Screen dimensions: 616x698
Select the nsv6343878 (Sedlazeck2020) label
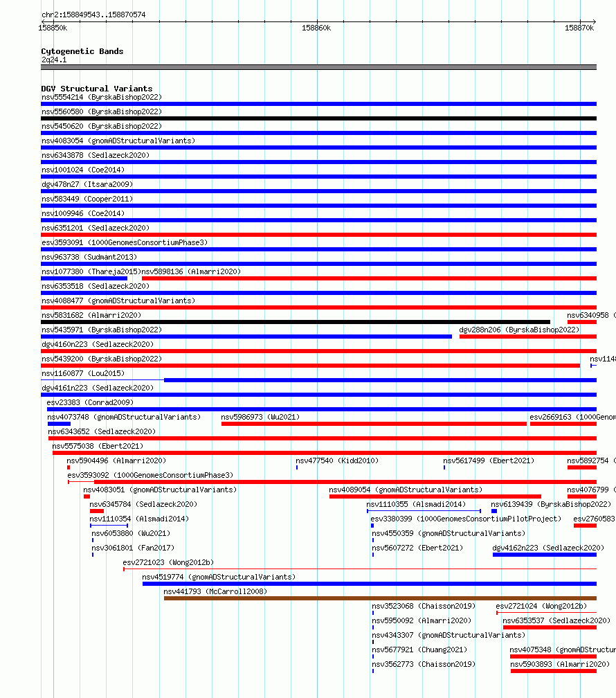click(96, 155)
